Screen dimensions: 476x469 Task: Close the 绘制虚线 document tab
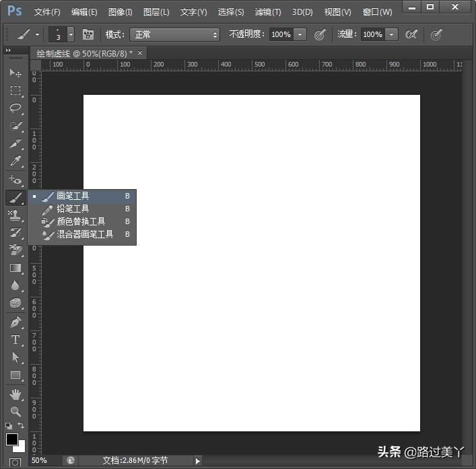tap(140, 52)
